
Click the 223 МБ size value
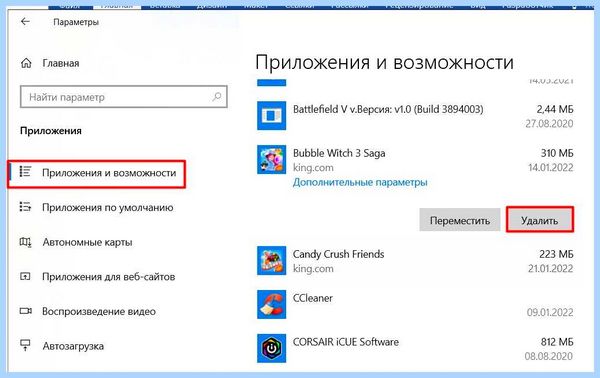556,254
